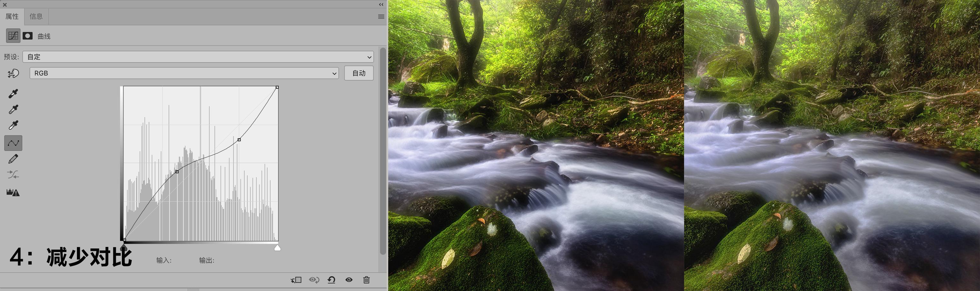Delete the curves adjustment layer
The width and height of the screenshot is (980, 291).
(x=366, y=280)
